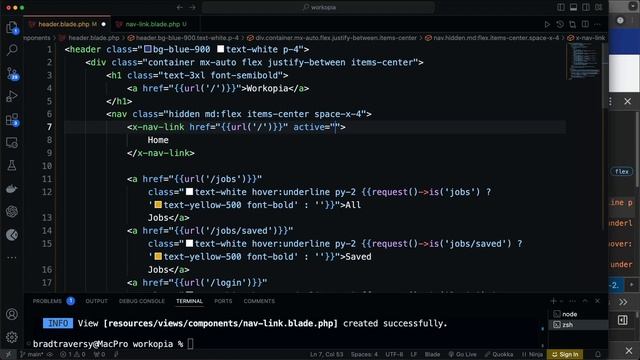Click the bg-blue-900 color swatch

tap(148, 49)
